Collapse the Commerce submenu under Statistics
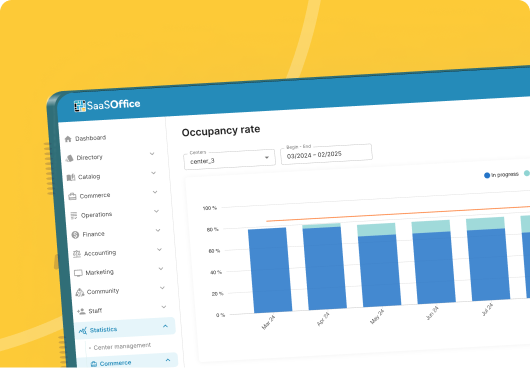This screenshot has width=530, height=368. [168, 360]
